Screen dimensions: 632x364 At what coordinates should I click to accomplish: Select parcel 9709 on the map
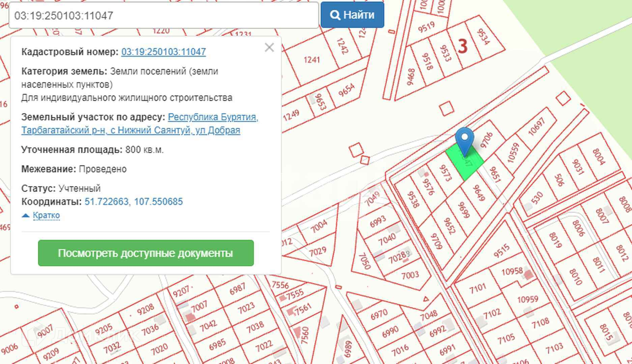click(x=436, y=241)
